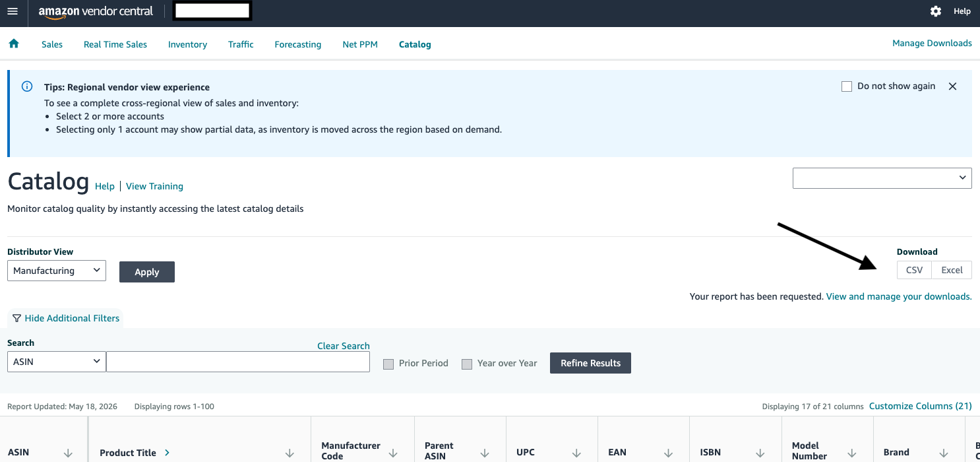The width and height of the screenshot is (980, 462).
Task: Sort by EAN column arrow
Action: pyautogui.click(x=668, y=453)
